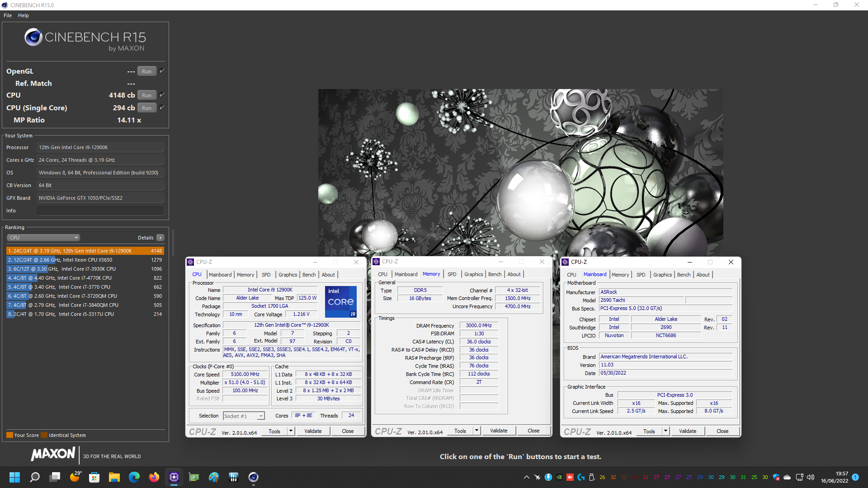This screenshot has height=488, width=868.
Task: Click Validate in CPU-Z Mainboard window
Action: (x=688, y=431)
